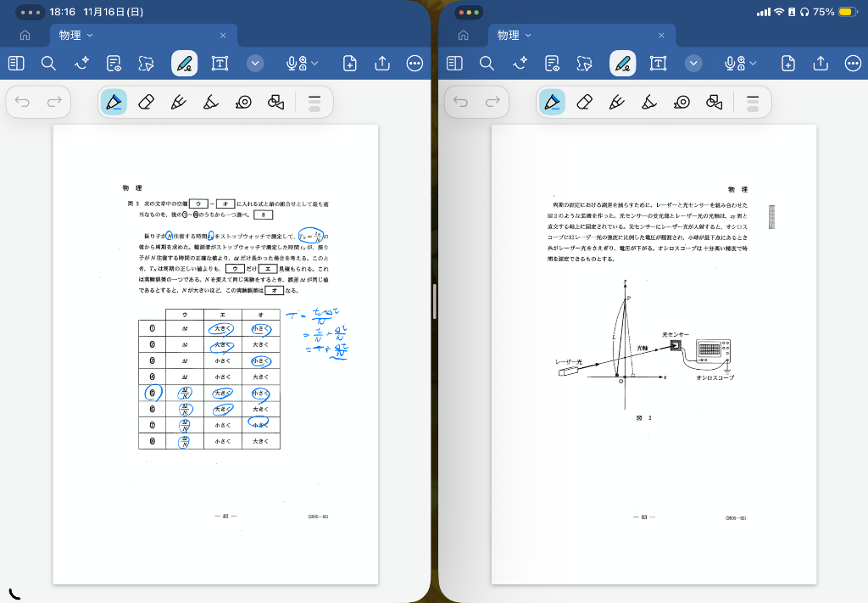
Task: Choose the highlighter tool in left window
Action: [x=211, y=103]
